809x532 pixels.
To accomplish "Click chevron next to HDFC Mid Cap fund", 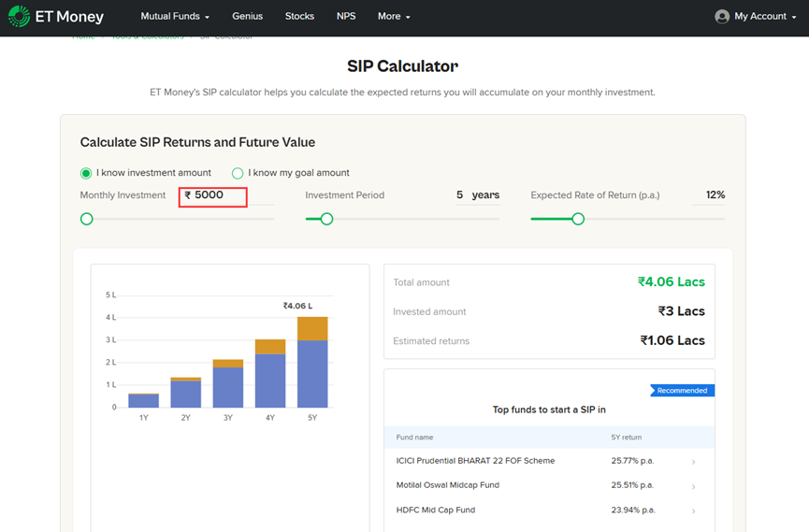I will click(x=693, y=510).
